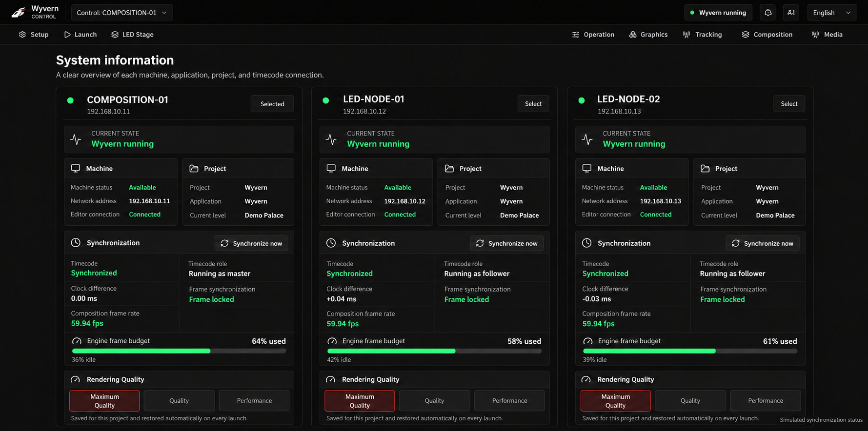Open the Media section
This screenshot has width=868, height=431.
pyautogui.click(x=827, y=35)
